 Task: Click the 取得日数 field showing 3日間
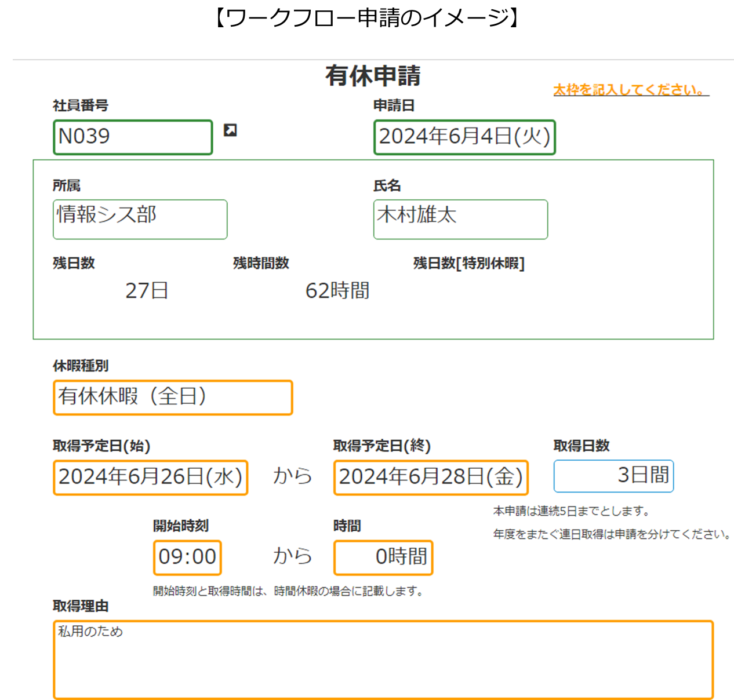coord(613,476)
